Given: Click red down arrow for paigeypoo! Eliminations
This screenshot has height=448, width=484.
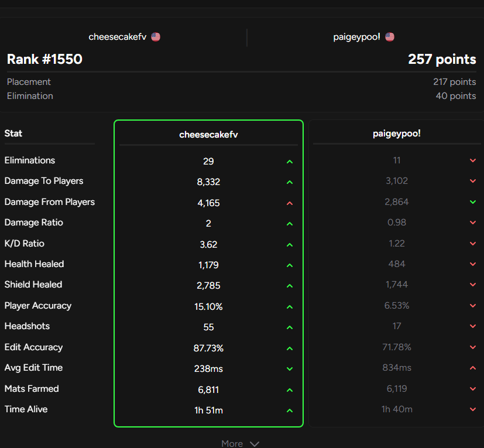Looking at the screenshot, I should pyautogui.click(x=472, y=160).
